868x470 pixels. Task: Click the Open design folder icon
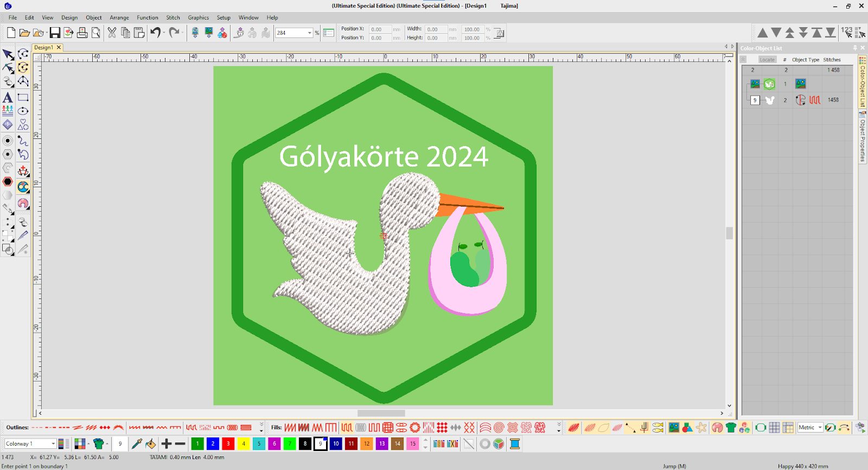pos(24,33)
